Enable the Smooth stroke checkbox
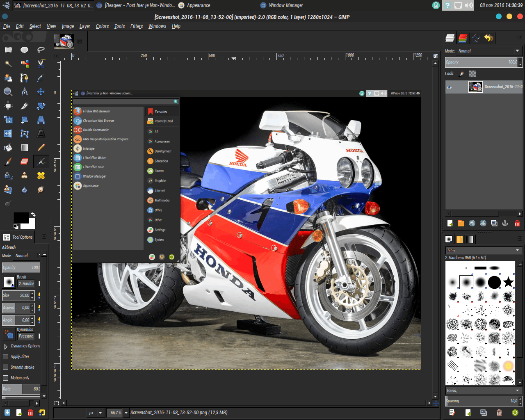 click(6, 367)
